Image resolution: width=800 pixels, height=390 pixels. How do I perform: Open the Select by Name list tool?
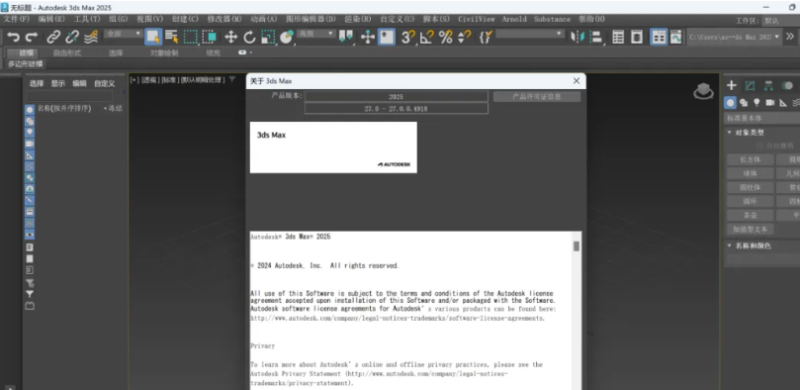pyautogui.click(x=171, y=37)
